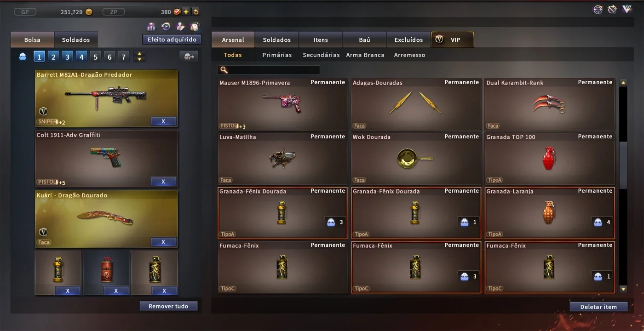Click the Deletar item button
The width and height of the screenshot is (644, 331).
tap(599, 307)
